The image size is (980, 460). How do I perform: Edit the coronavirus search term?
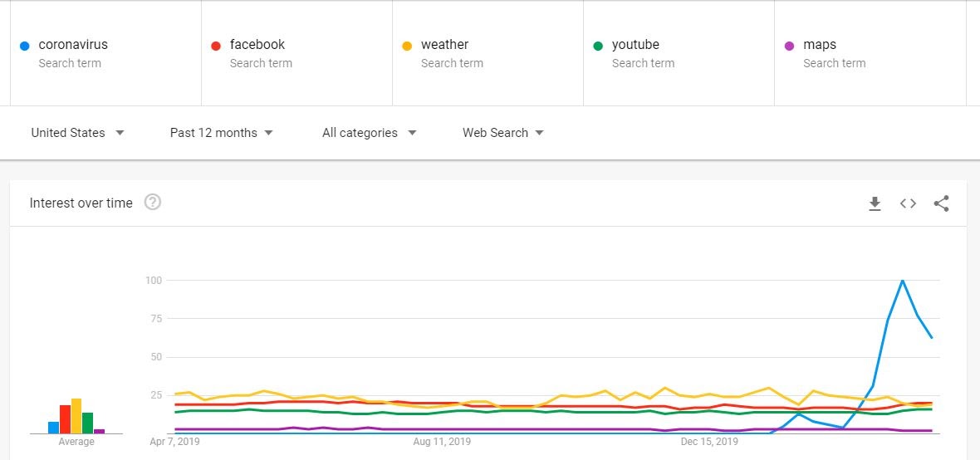click(x=105, y=53)
